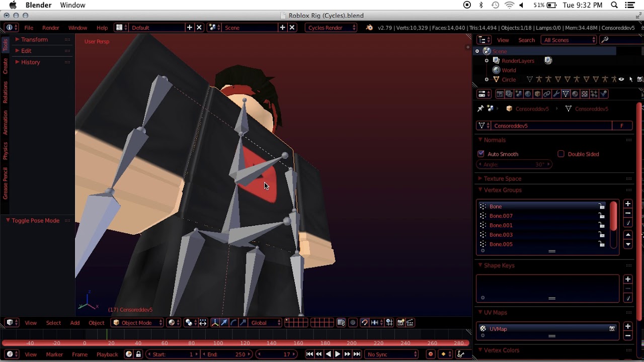Image resolution: width=644 pixels, height=362 pixels.
Task: Open the No Sync playback dropdown
Action: 391,354
